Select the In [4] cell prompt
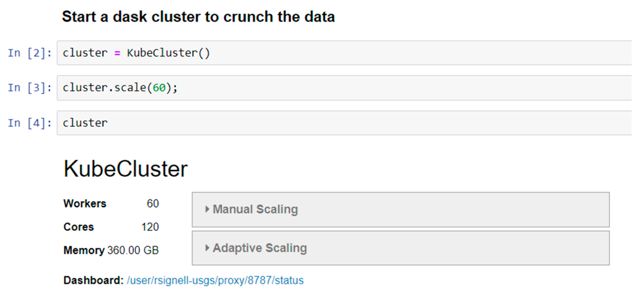The image size is (644, 295). pyautogui.click(x=30, y=123)
